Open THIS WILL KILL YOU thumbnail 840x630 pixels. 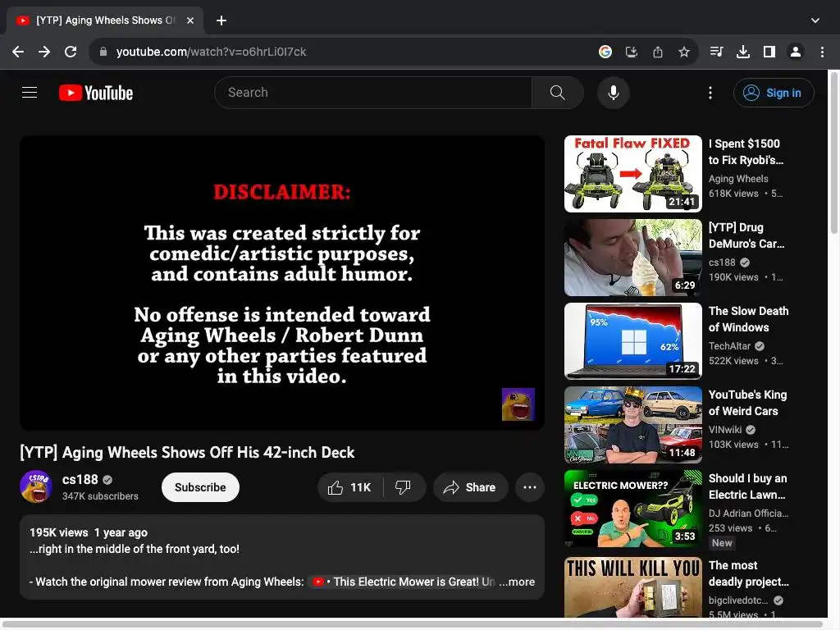pyautogui.click(x=633, y=587)
